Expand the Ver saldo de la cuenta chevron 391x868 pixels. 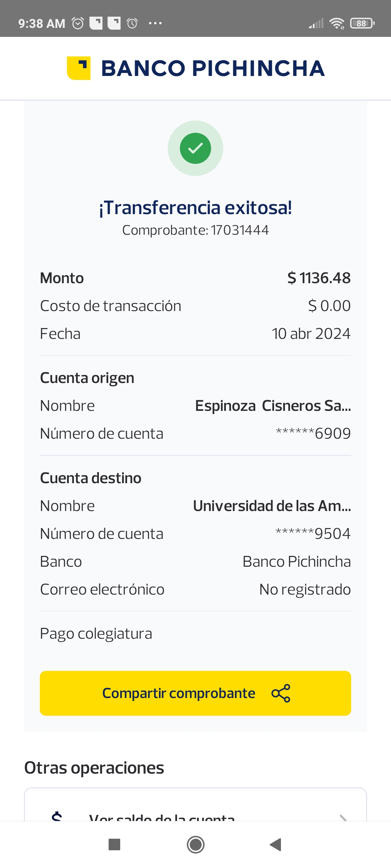(x=343, y=817)
